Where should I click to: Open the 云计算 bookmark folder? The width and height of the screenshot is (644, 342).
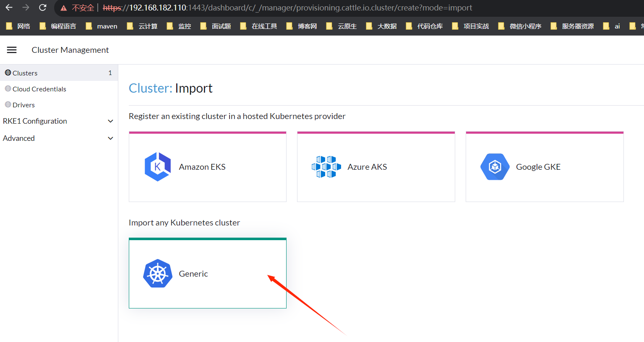pyautogui.click(x=142, y=26)
